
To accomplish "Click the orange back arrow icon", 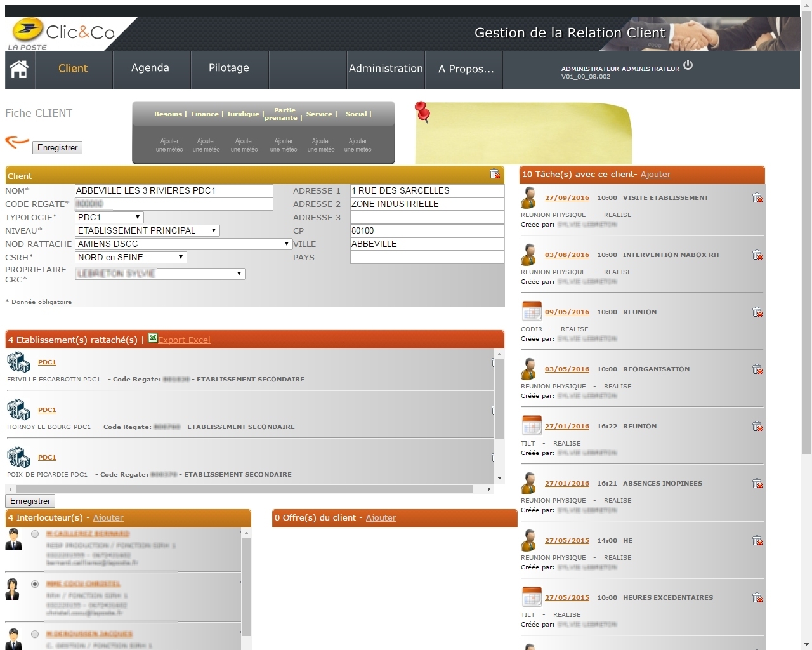I will 17,142.
